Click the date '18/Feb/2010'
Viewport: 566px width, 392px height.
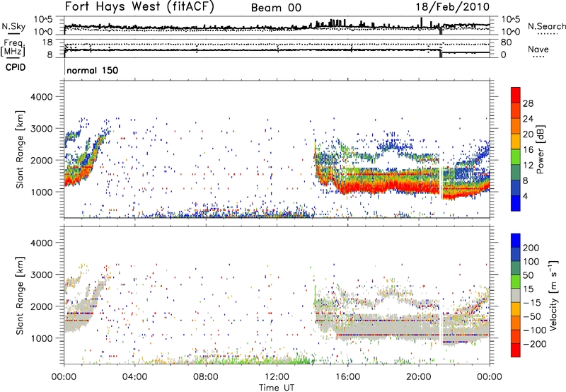[x=453, y=6]
